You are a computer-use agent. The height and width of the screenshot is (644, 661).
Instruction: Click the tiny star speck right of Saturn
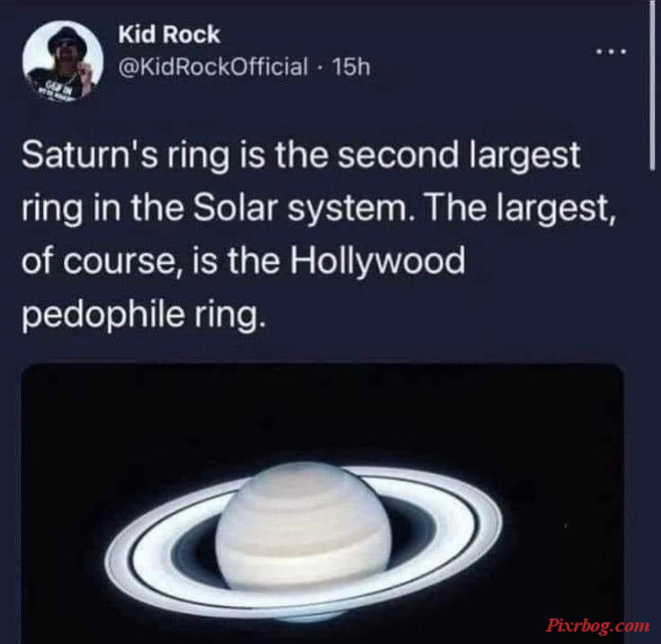(567, 526)
